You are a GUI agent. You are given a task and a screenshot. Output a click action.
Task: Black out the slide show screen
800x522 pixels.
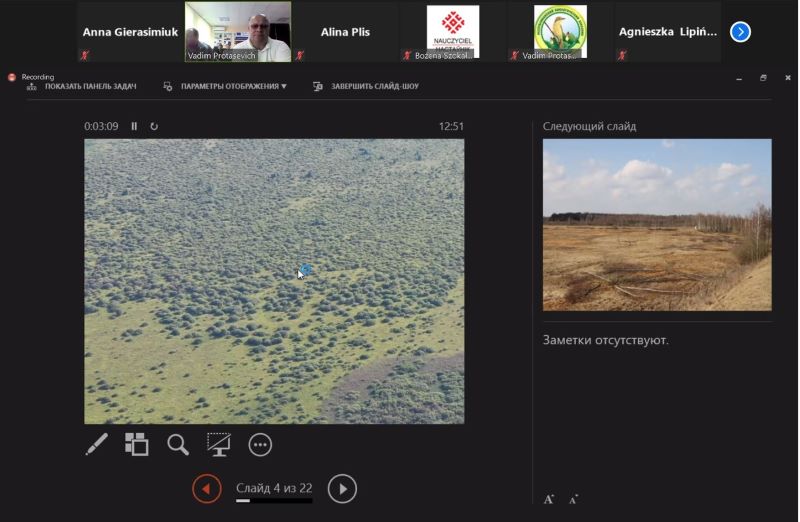click(218, 445)
